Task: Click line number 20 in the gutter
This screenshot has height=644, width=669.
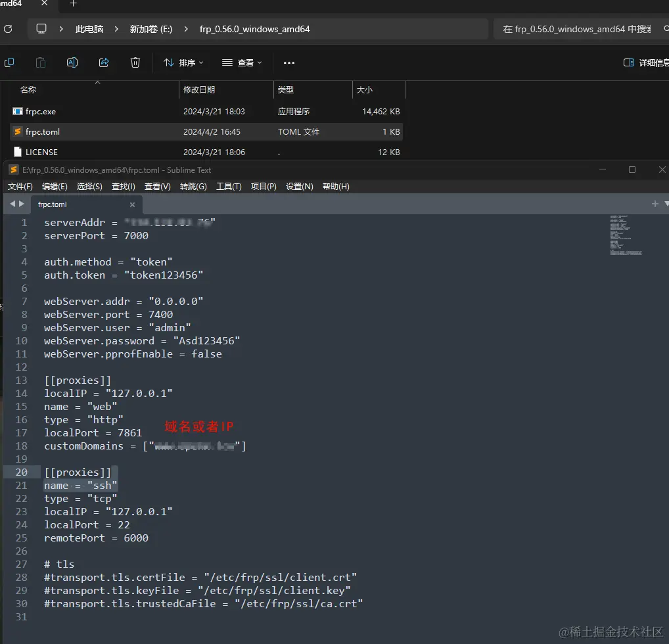Action: click(21, 472)
